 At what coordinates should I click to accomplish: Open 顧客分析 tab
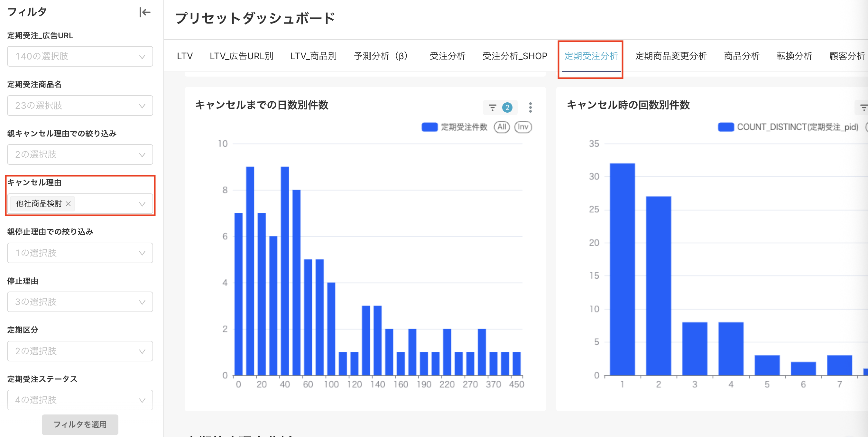(x=847, y=56)
